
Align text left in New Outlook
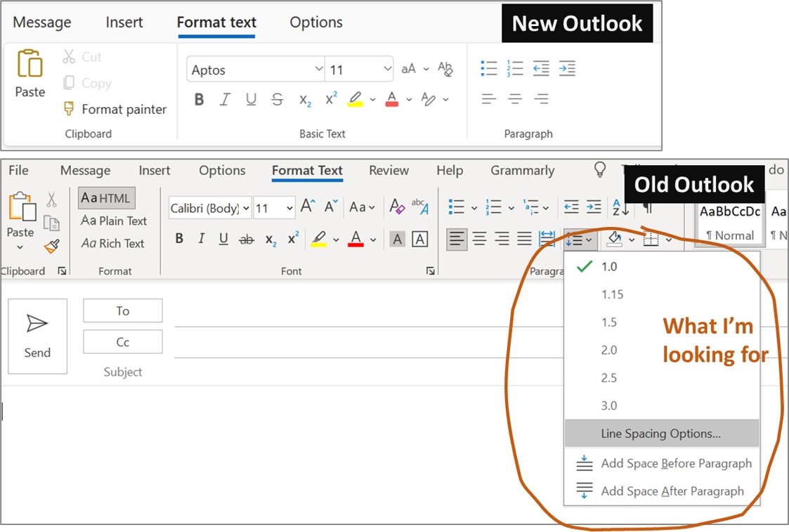(x=488, y=98)
